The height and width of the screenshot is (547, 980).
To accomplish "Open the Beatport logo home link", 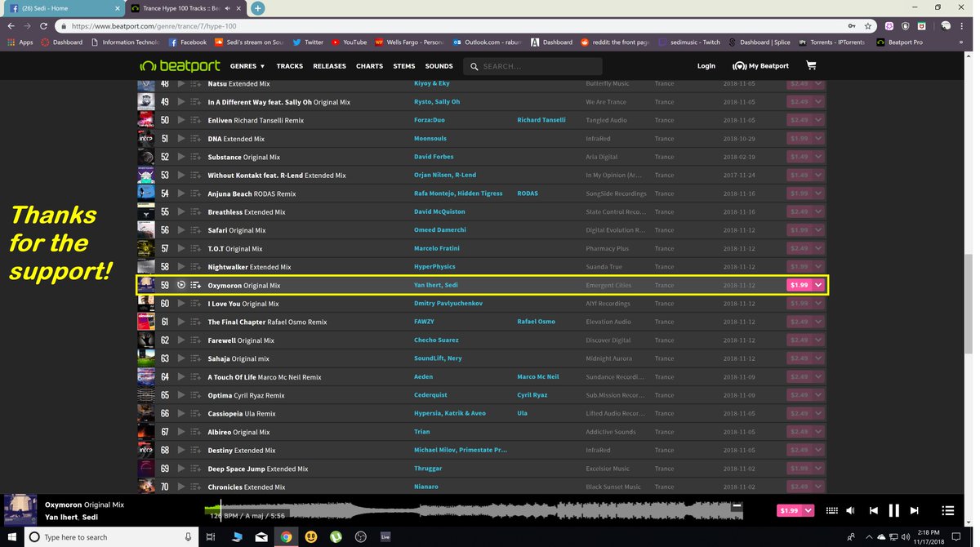I will click(180, 66).
